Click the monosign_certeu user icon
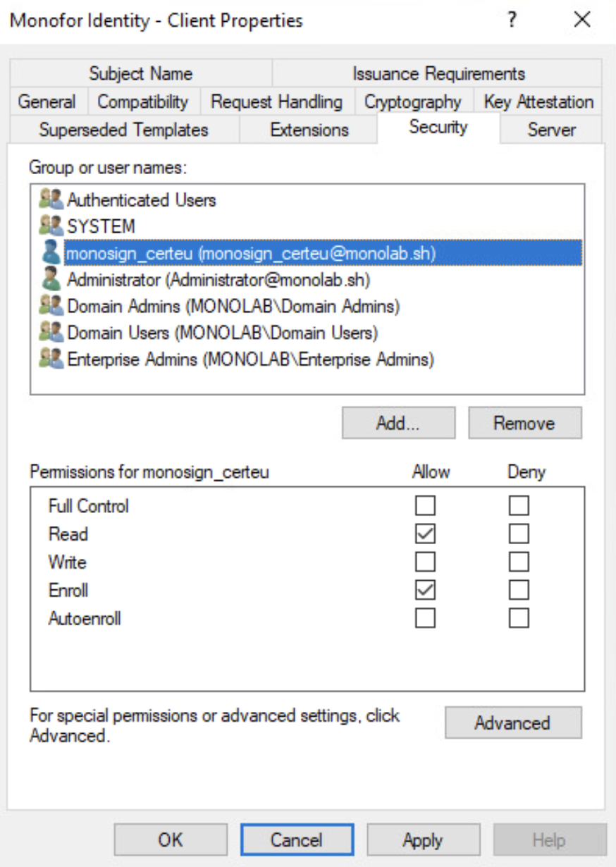This screenshot has height=867, width=616. coord(51,253)
